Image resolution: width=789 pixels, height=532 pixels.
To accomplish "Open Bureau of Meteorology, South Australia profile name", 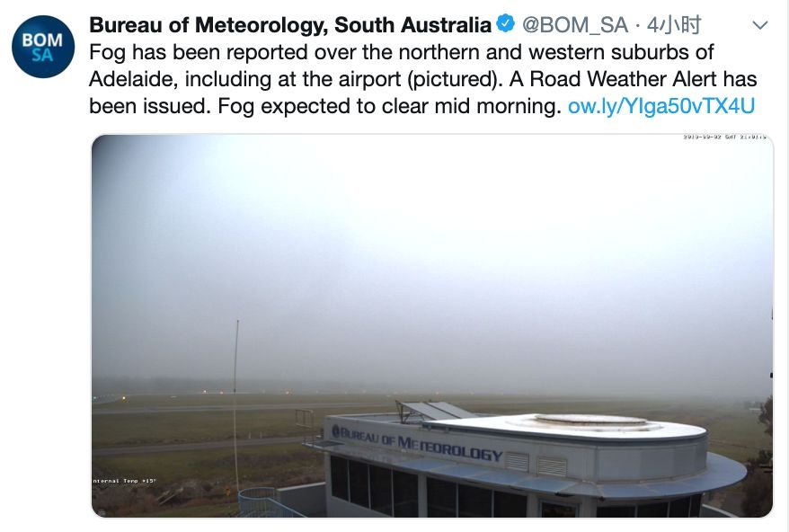I will (x=290, y=25).
